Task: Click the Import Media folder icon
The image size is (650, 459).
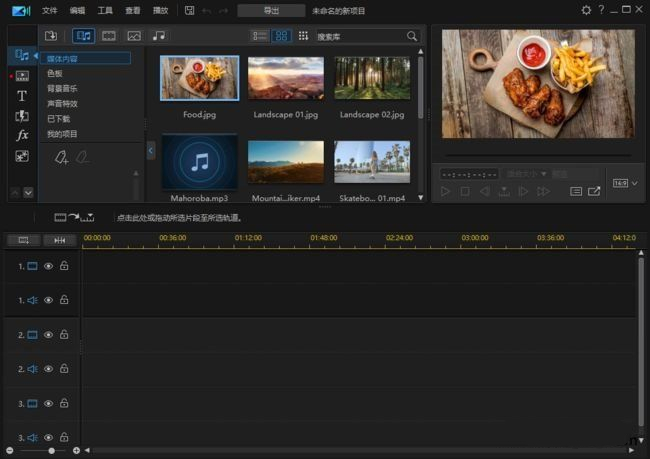Action: [x=51, y=36]
